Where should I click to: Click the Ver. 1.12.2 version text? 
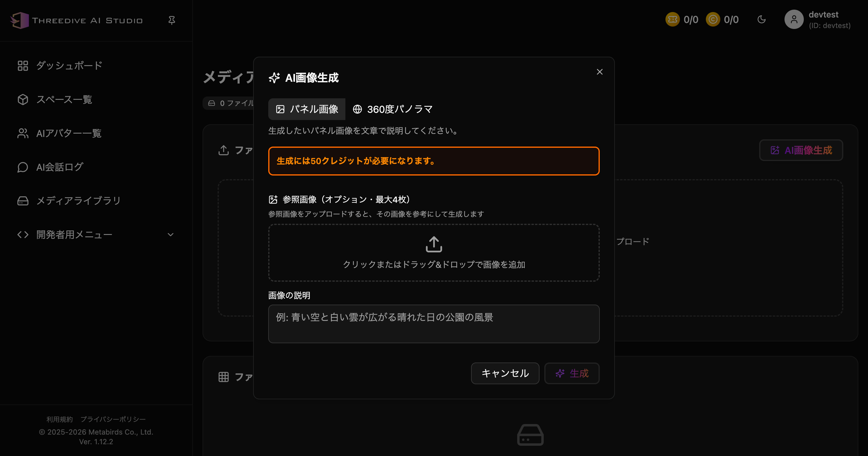click(96, 442)
